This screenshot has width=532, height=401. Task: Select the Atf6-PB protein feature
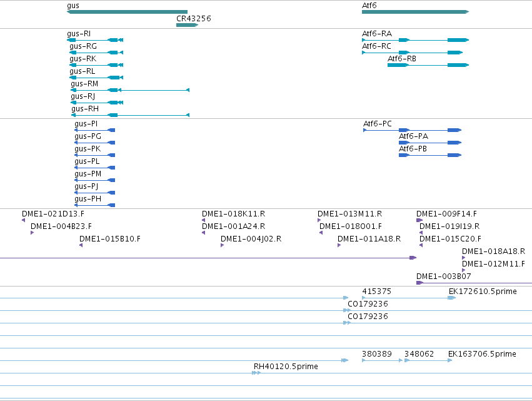coord(430,155)
